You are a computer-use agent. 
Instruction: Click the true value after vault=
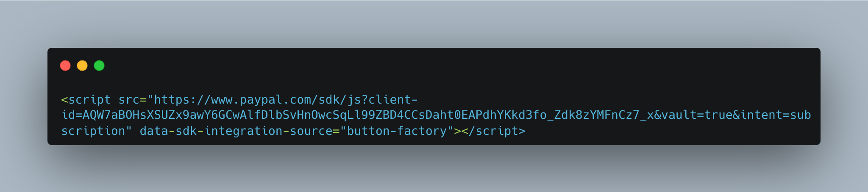(x=718, y=115)
